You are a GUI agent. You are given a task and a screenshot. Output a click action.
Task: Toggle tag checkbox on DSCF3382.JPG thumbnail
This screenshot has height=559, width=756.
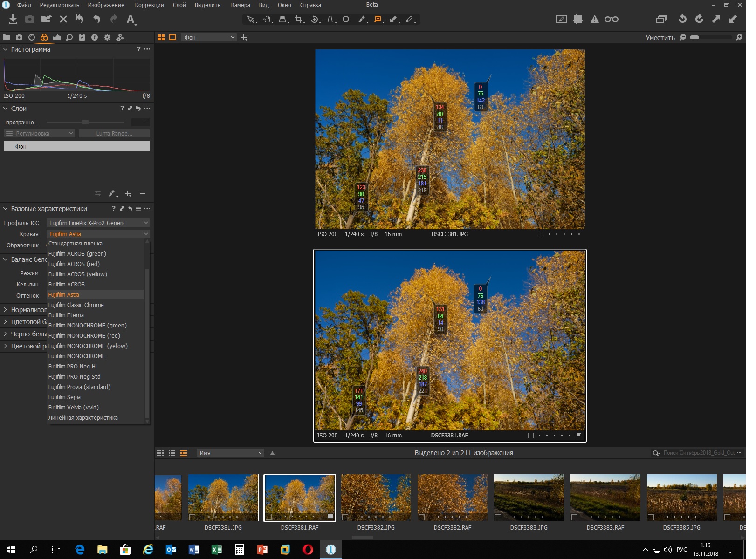(x=345, y=517)
